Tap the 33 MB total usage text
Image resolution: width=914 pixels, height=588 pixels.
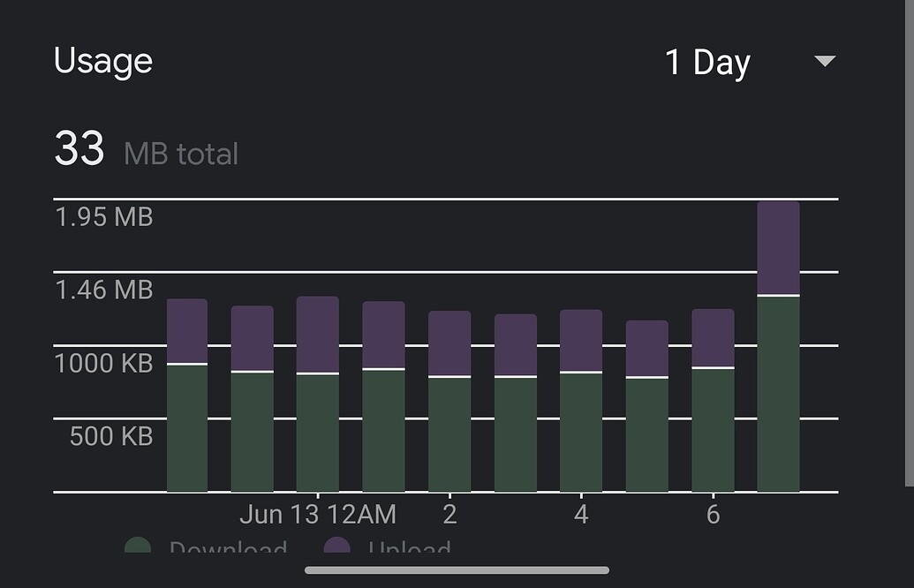pos(146,150)
